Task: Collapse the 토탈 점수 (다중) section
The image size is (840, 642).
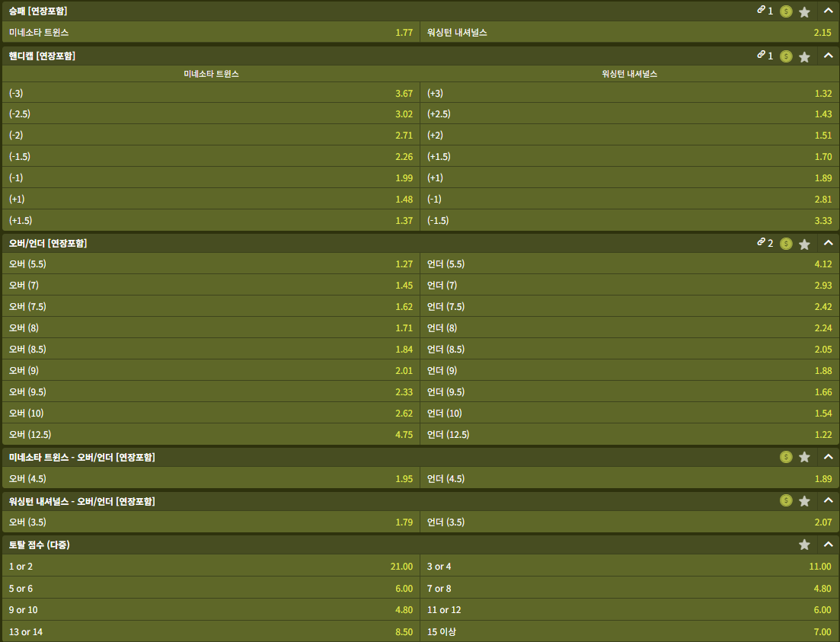Action: [829, 545]
